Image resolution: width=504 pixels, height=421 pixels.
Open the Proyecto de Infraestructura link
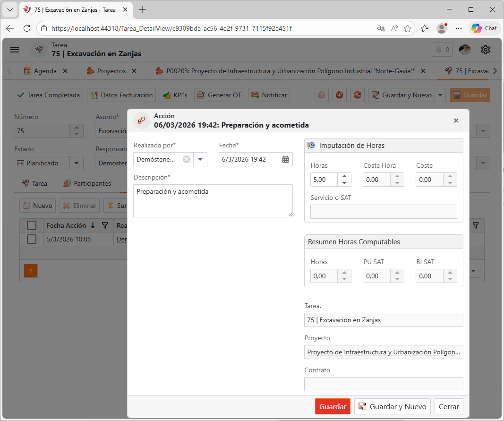[x=384, y=352]
